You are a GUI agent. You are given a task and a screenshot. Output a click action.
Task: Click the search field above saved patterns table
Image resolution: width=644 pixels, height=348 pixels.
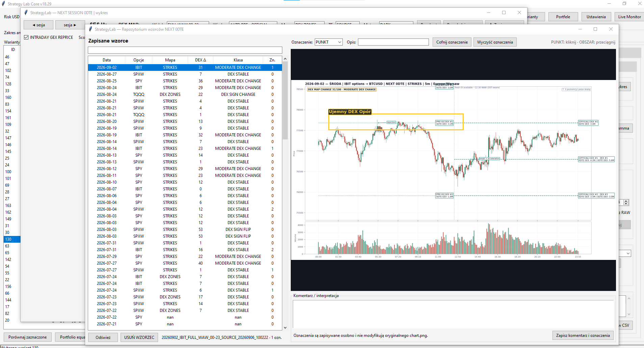185,50
